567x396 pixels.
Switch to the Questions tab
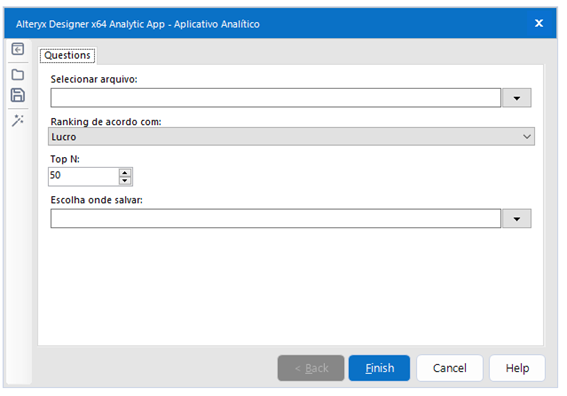coord(67,55)
